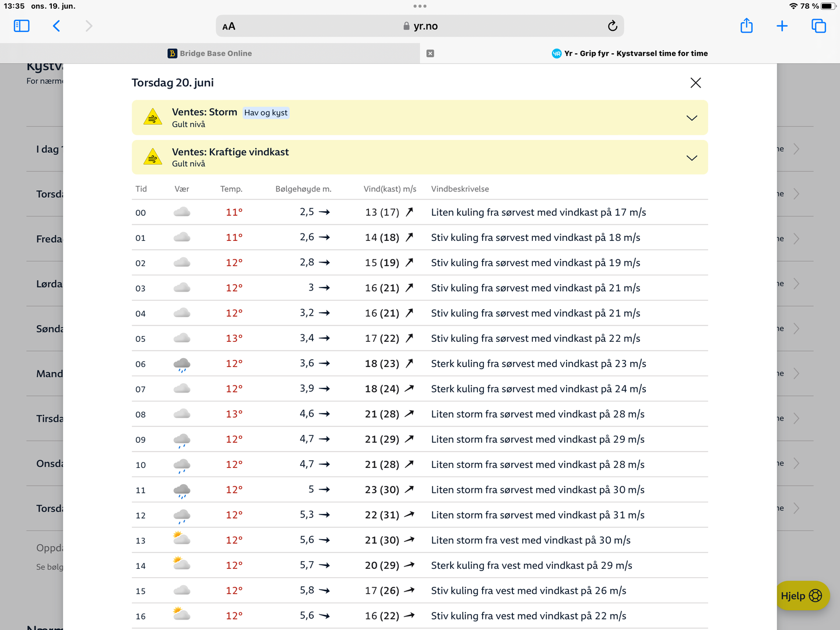
Task: Click the partly sunny icon at hour 14
Action: [x=182, y=563]
